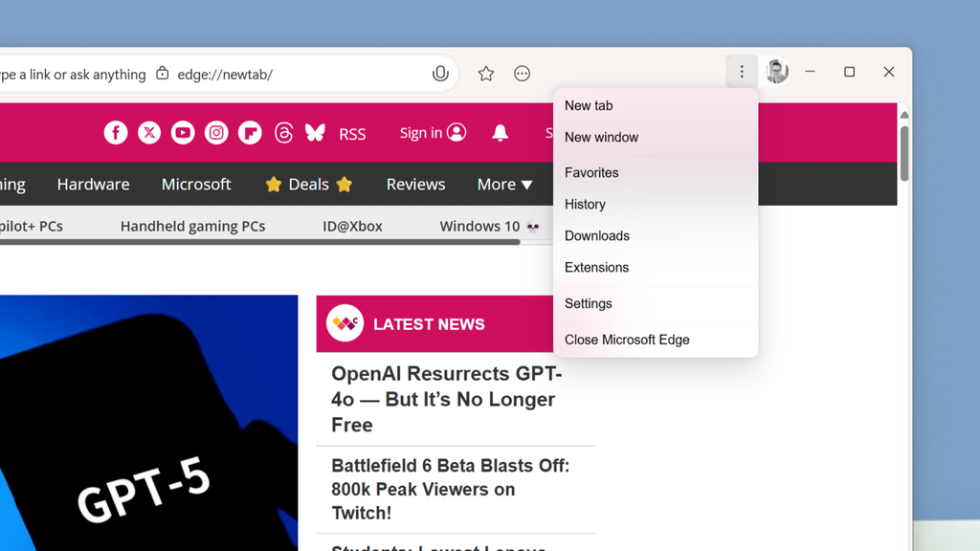
Task: Click the Bluesky butterfly icon
Action: [315, 133]
